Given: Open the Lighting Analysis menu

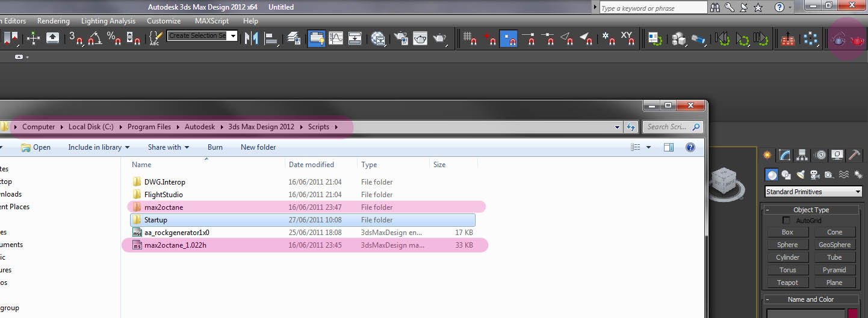Looking at the screenshot, I should click(108, 21).
